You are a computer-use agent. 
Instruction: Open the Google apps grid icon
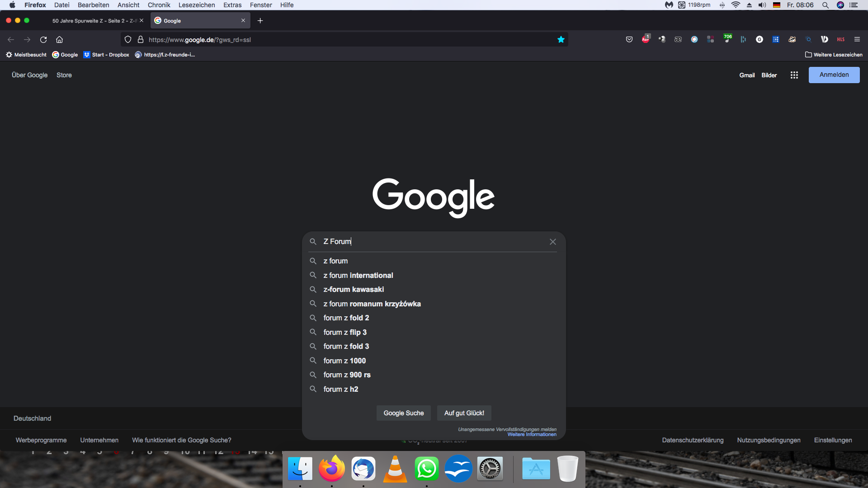click(794, 75)
